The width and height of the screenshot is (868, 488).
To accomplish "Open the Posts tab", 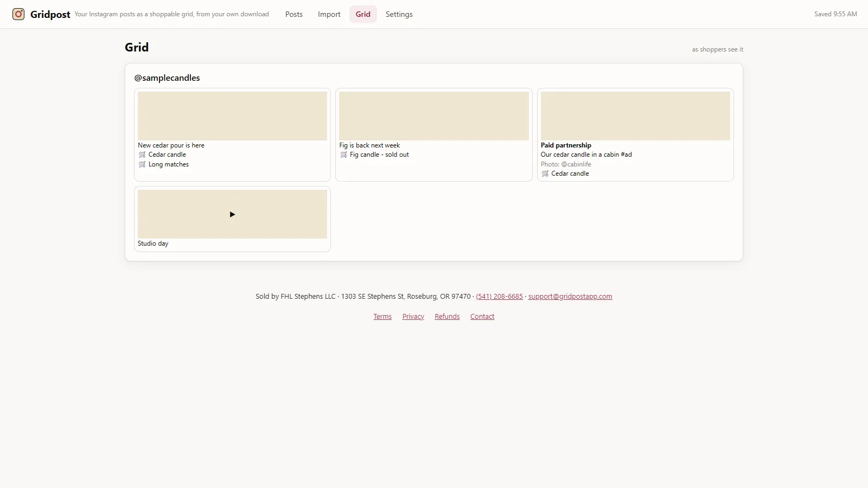I will click(294, 14).
